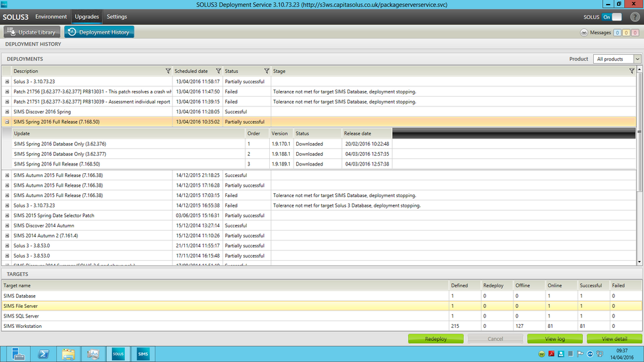Click the View detail button
Screen dimensions: 644x362
pos(614,339)
